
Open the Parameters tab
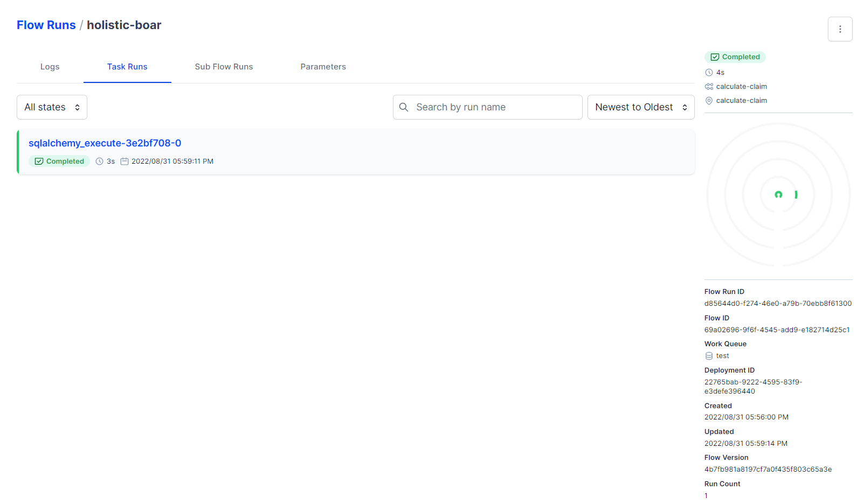pos(323,67)
